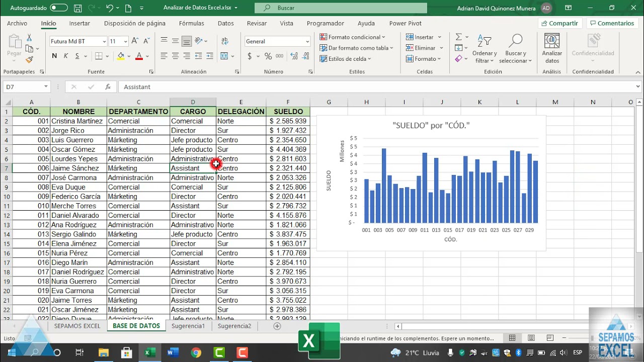This screenshot has height=362, width=644.
Task: Toggle underline with the S button
Action: [76, 56]
